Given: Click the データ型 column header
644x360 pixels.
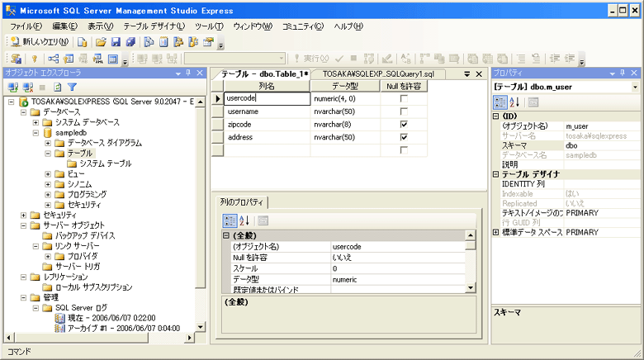Looking at the screenshot, I should 345,86.
